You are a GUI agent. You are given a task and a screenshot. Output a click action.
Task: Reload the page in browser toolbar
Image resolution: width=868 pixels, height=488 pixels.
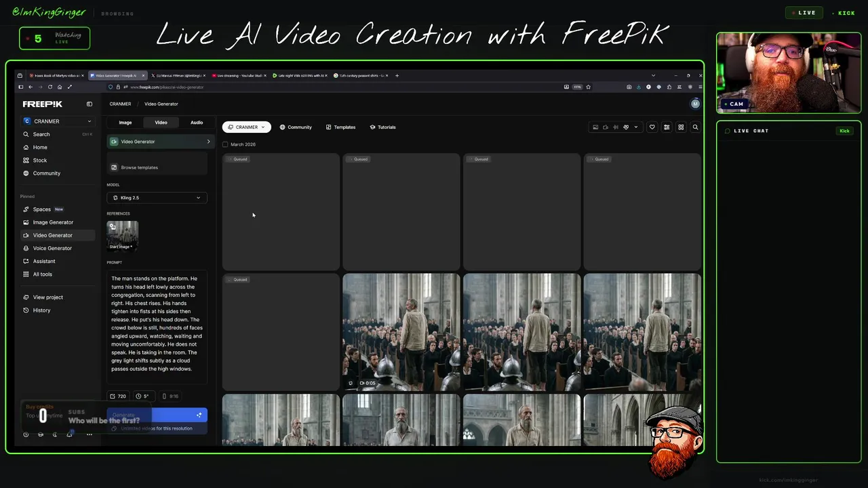coord(50,87)
